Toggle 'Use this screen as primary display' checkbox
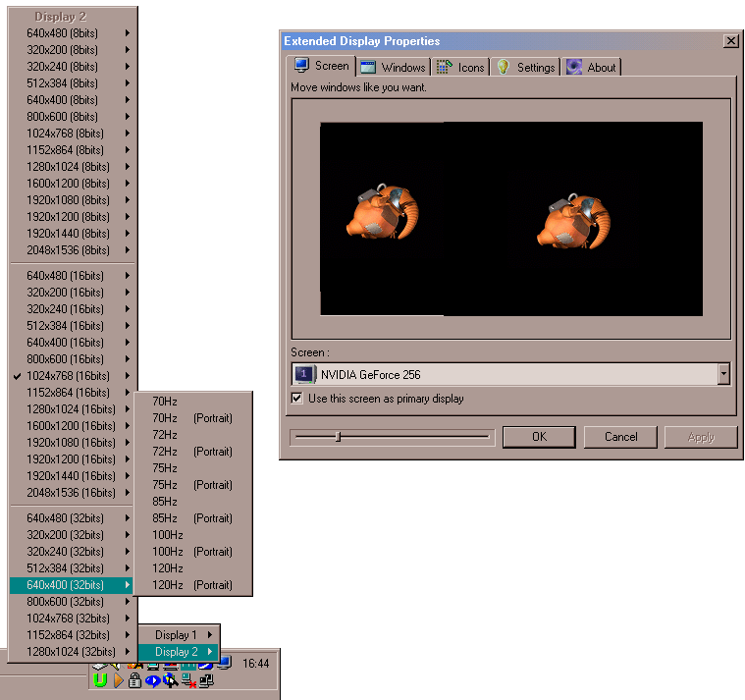The image size is (745, 700). tap(297, 399)
